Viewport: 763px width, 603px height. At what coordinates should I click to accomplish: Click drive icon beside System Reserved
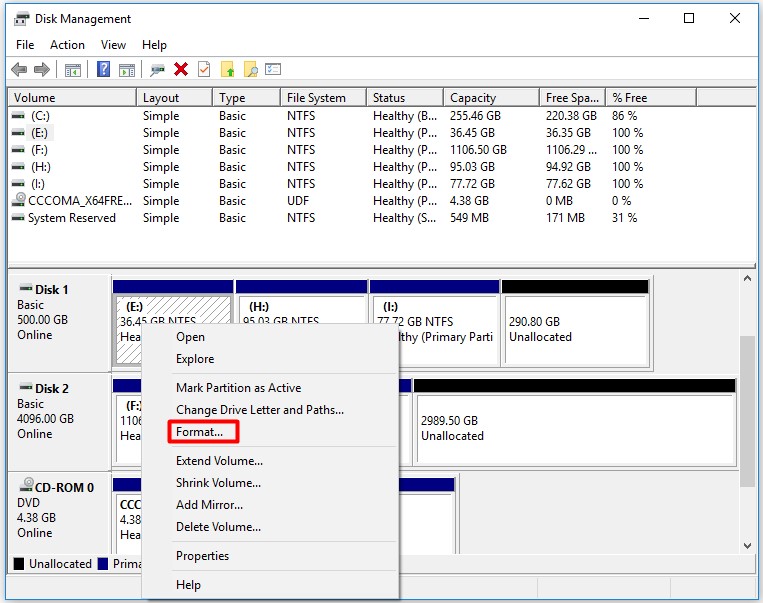coord(18,218)
